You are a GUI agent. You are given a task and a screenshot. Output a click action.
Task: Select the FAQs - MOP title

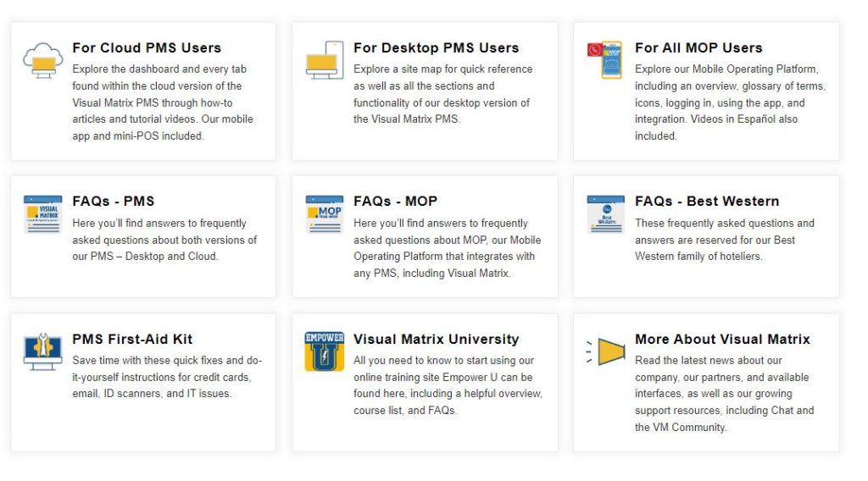395,202
